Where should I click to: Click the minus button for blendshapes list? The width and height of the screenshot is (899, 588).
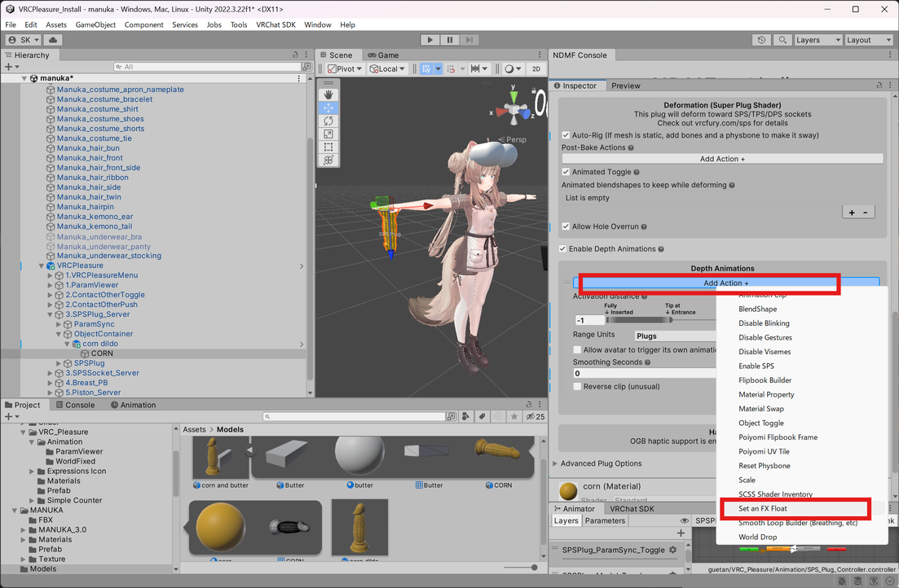click(x=865, y=212)
